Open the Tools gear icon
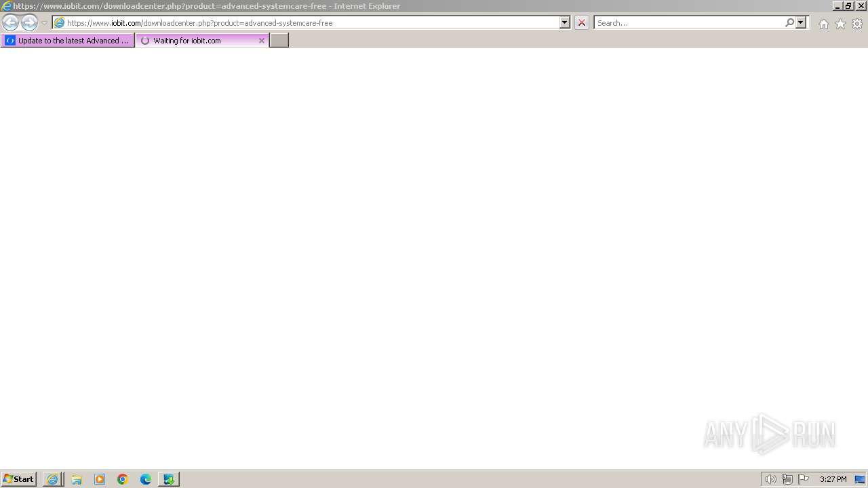The height and width of the screenshot is (488, 868). (857, 24)
